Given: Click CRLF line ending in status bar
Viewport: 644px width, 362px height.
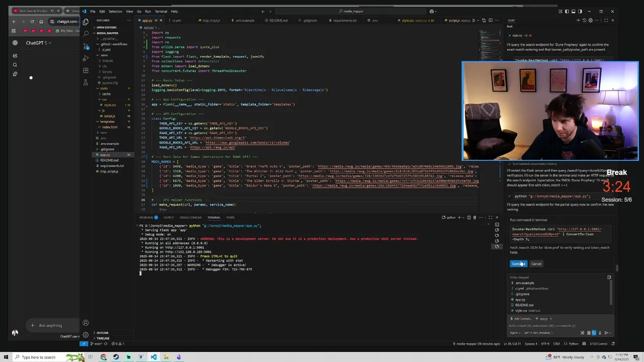Looking at the screenshot, I should 556,344.
